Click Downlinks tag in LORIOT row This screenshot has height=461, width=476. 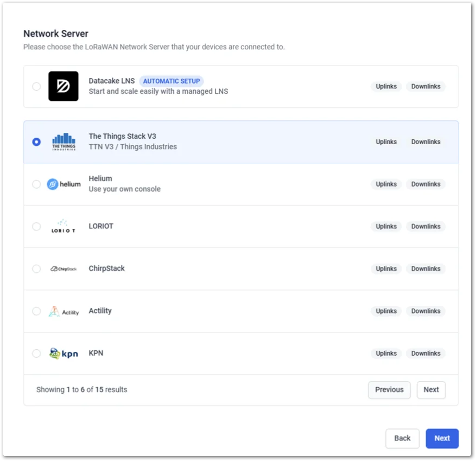(x=426, y=226)
